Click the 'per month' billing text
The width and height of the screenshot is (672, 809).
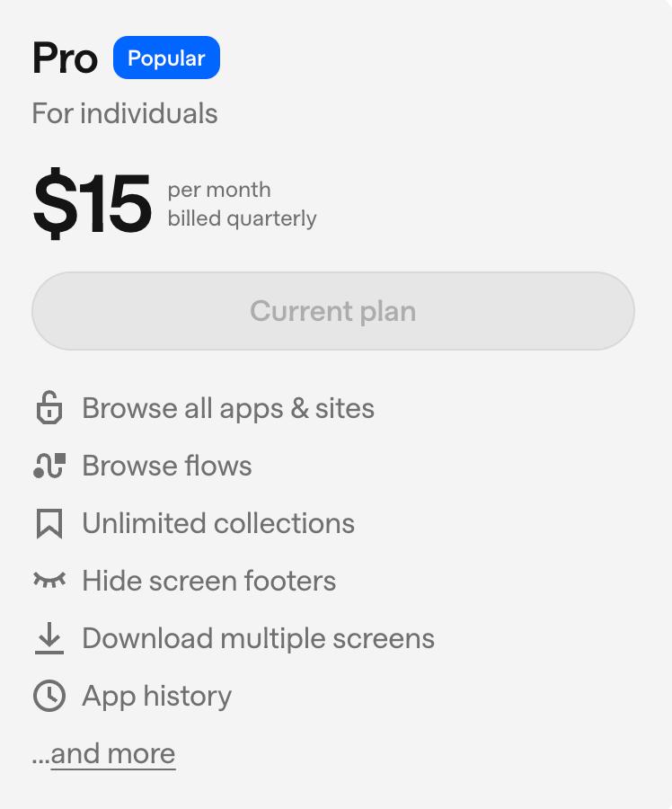tap(219, 190)
